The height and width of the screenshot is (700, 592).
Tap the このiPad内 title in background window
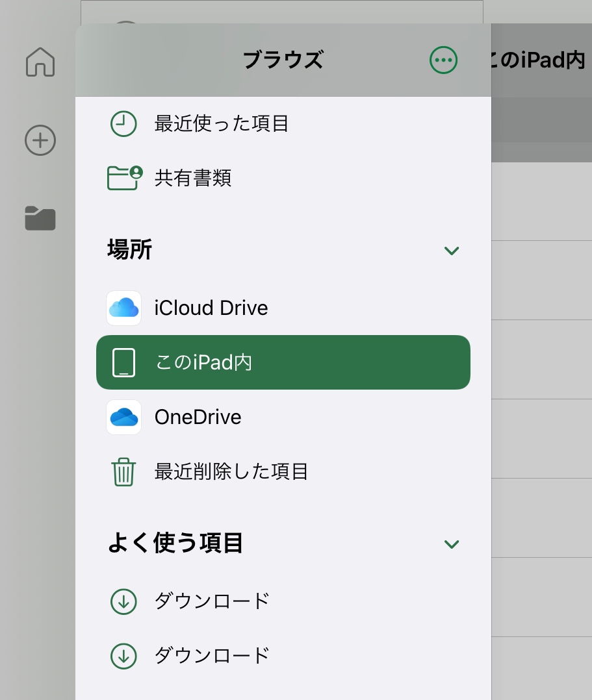click(x=538, y=60)
